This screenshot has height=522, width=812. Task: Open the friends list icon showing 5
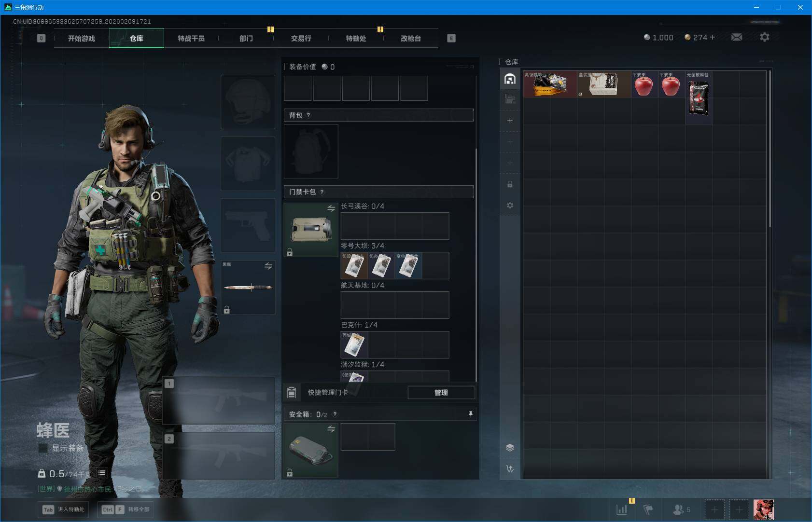pyautogui.click(x=681, y=509)
